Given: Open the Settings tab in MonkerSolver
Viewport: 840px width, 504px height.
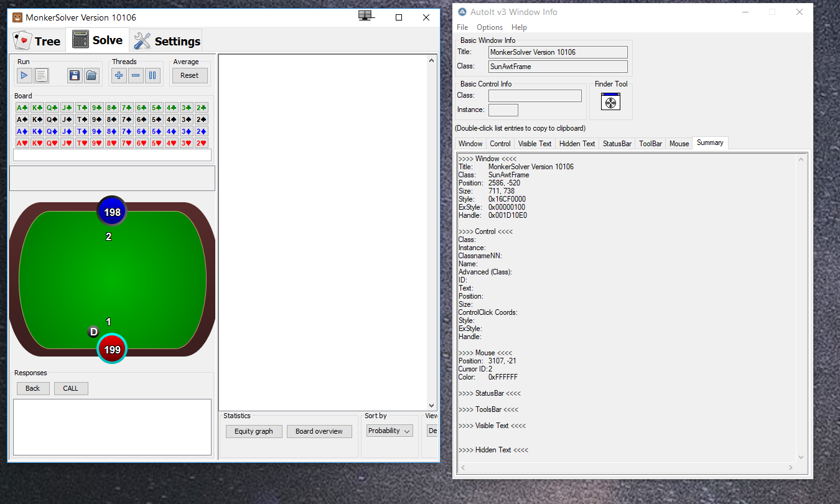Looking at the screenshot, I should (x=167, y=41).
